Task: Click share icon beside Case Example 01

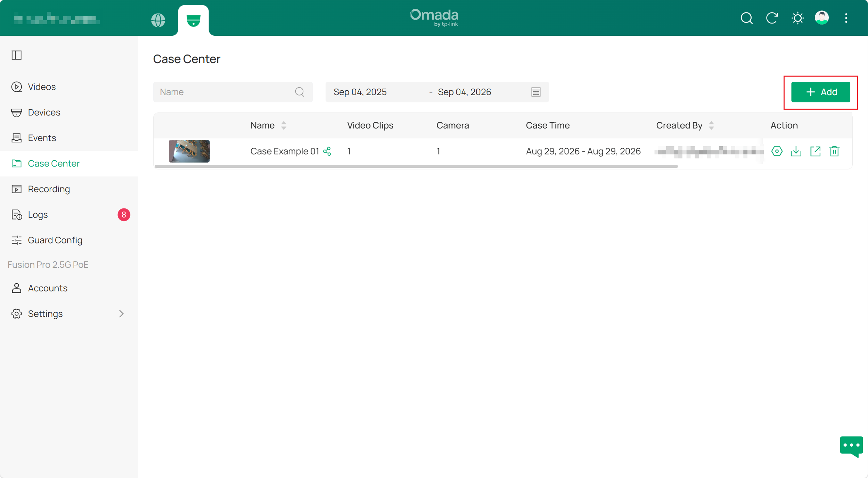Action: [327, 151]
